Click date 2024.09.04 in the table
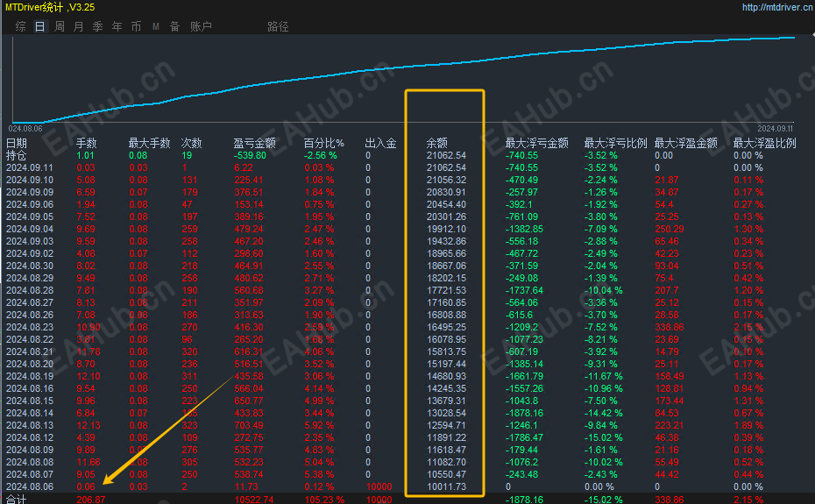 [30, 229]
